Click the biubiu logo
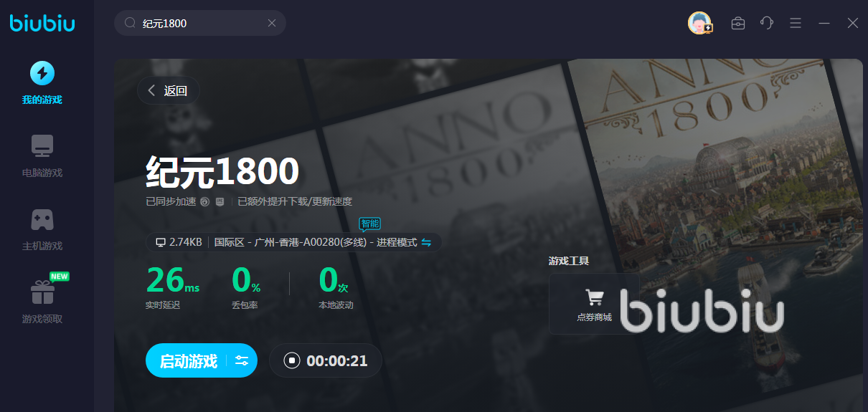The height and width of the screenshot is (412, 868). point(42,23)
